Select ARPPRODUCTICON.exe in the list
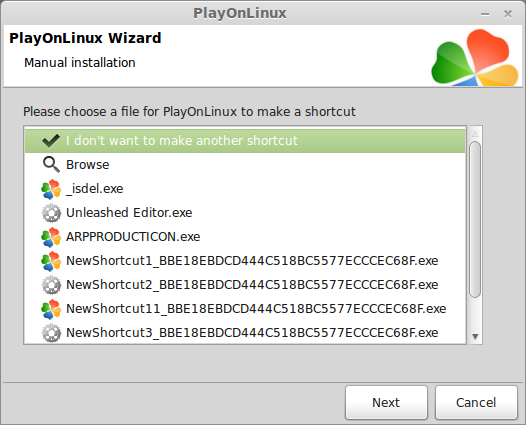Screen dimensions: 526x425 tap(245, 237)
